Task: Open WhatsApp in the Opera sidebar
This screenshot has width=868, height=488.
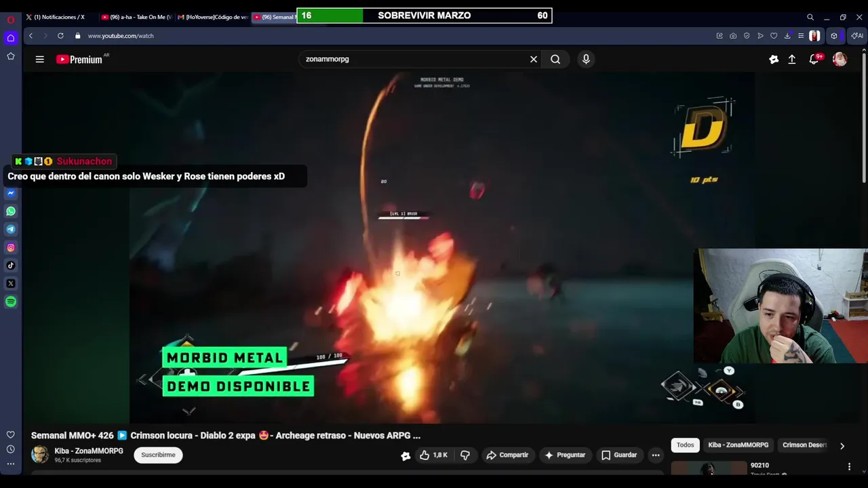Action: (11, 211)
